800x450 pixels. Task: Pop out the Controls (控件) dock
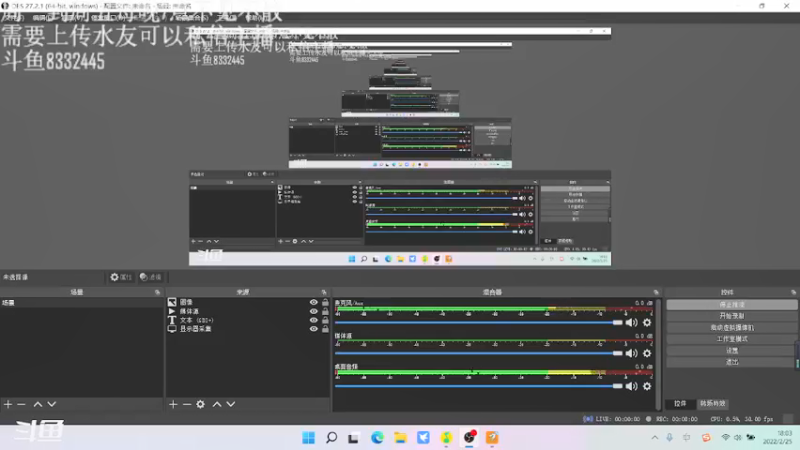pos(793,292)
